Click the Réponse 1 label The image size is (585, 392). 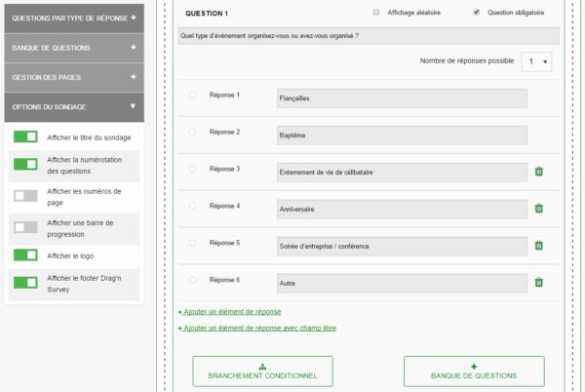point(224,96)
